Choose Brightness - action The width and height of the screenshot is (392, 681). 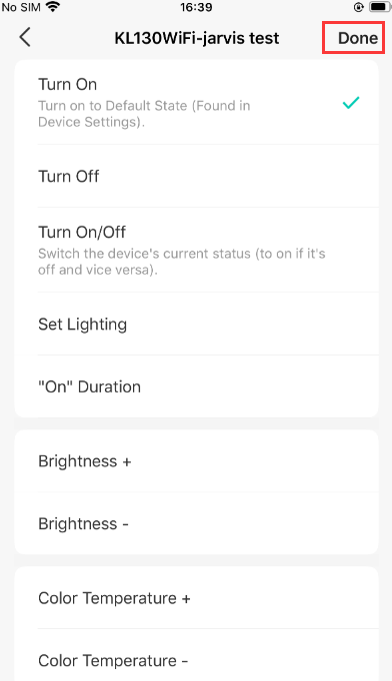(x=197, y=523)
